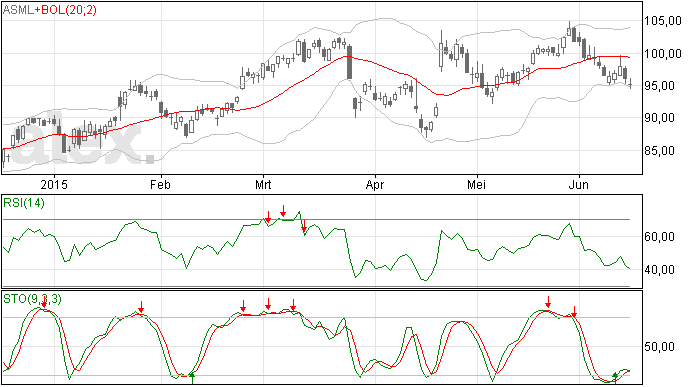Click the RSI 40,00 axis value
The height and width of the screenshot is (387, 690).
coord(659,269)
